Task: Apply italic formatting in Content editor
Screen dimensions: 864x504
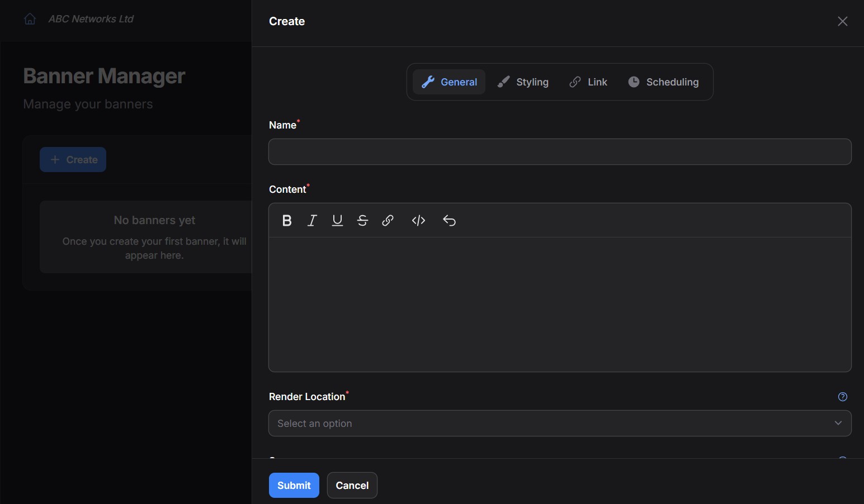Action: tap(312, 221)
